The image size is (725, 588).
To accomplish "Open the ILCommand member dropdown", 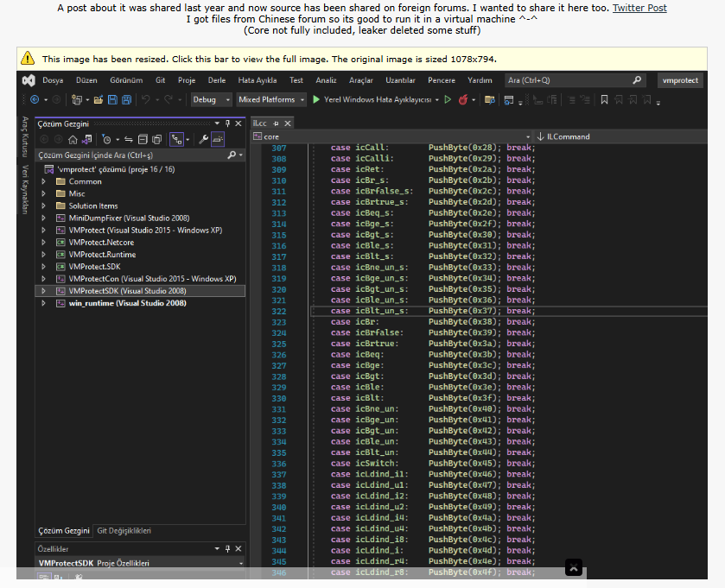I will pyautogui.click(x=620, y=136).
